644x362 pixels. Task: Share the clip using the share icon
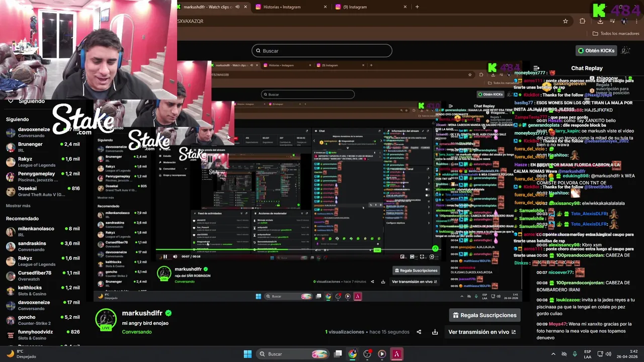click(419, 332)
